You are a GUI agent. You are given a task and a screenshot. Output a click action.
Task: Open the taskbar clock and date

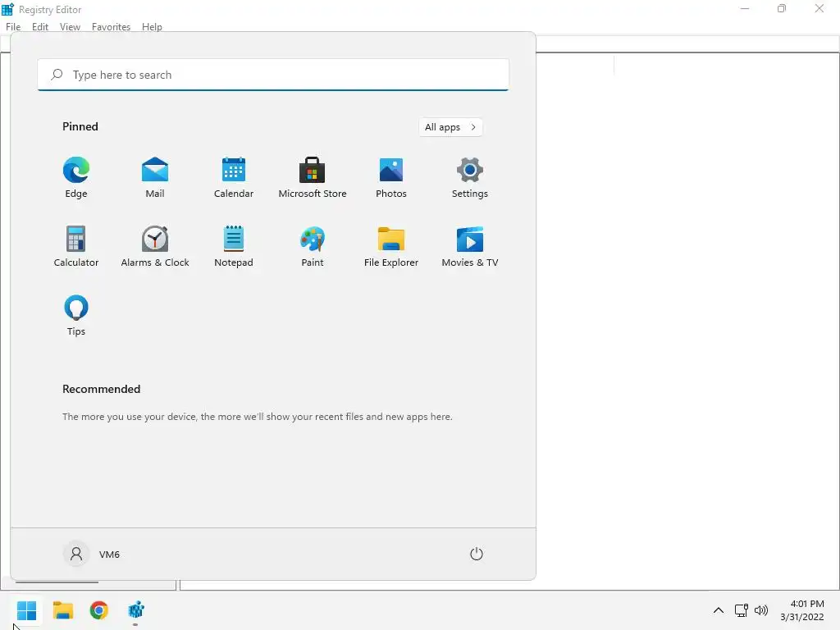802,610
